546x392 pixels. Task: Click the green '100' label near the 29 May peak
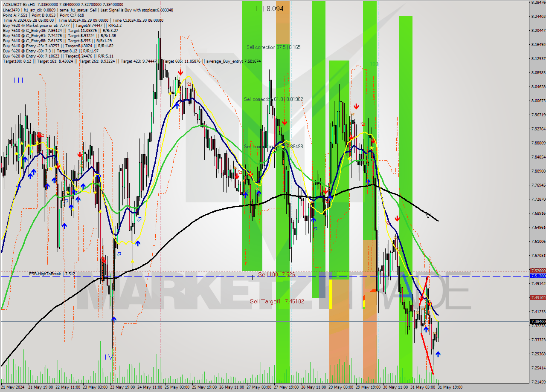pos(374,64)
